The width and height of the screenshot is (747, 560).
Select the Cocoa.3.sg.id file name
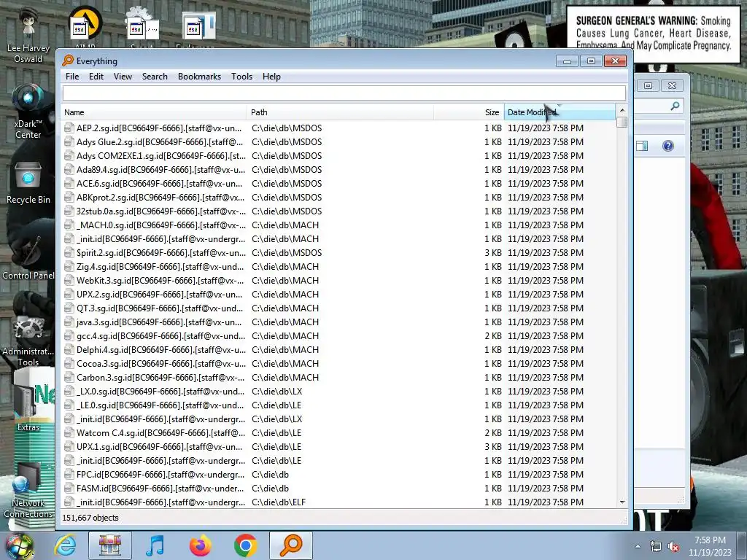coord(161,363)
